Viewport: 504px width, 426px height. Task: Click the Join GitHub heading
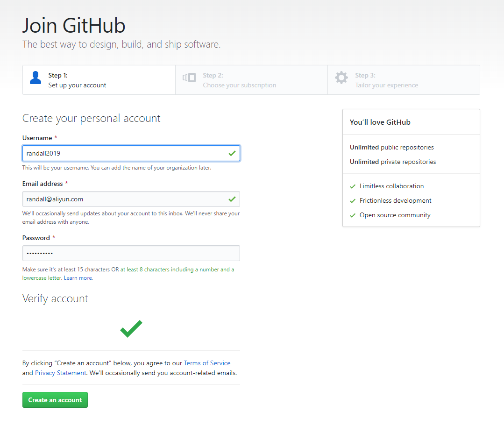(x=74, y=25)
